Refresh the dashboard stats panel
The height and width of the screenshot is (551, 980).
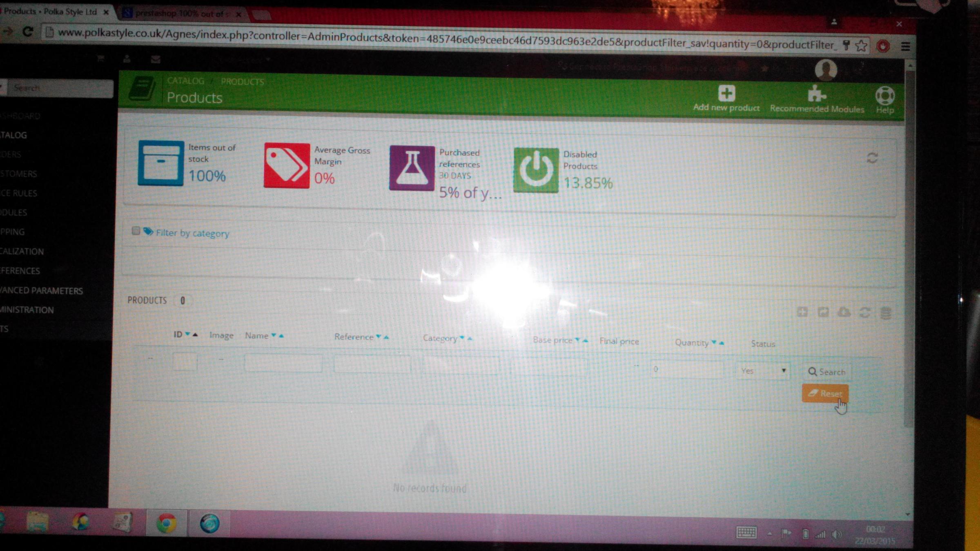click(872, 158)
